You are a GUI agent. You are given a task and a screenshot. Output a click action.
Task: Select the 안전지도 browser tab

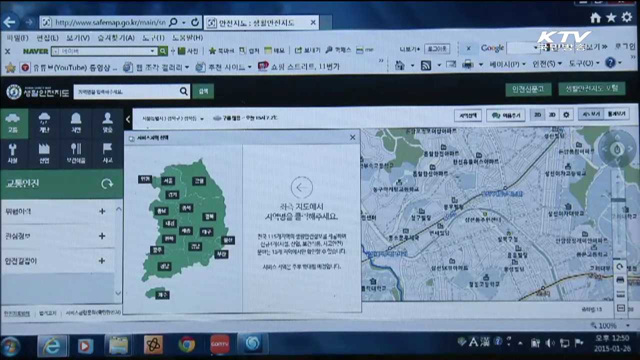261,23
